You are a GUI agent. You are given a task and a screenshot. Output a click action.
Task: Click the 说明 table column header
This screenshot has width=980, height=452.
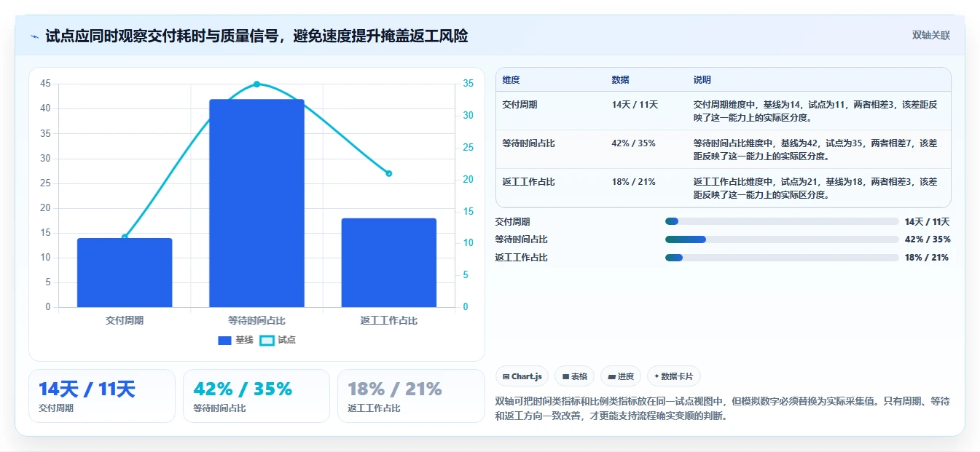[702, 80]
